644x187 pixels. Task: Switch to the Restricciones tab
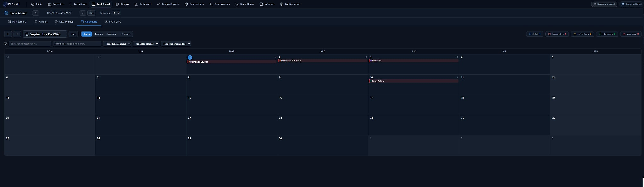[x=64, y=22]
